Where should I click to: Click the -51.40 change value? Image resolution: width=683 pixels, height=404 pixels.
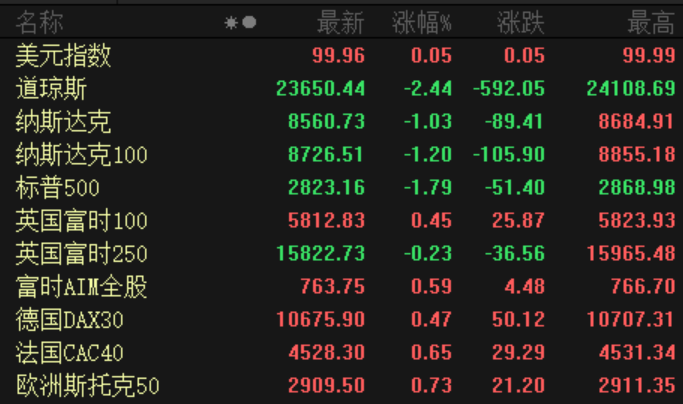coord(515,188)
